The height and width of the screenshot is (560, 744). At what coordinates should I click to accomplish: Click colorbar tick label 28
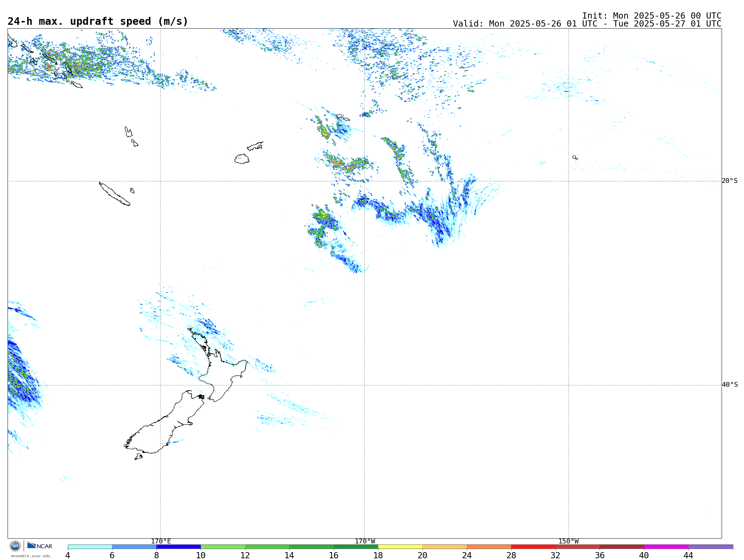[511, 556]
